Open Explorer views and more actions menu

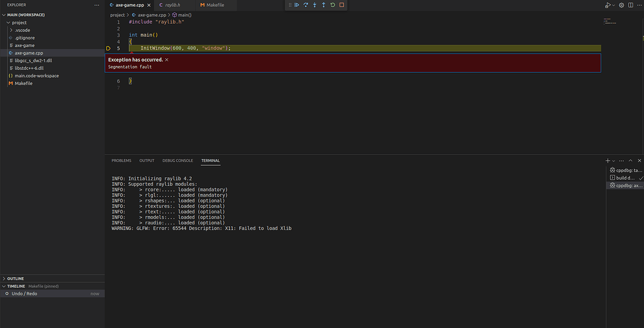pos(96,5)
